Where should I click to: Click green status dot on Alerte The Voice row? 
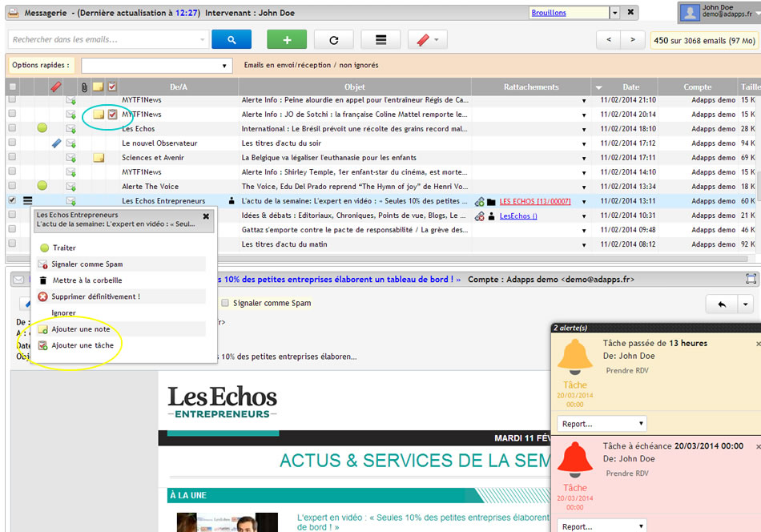point(42,185)
